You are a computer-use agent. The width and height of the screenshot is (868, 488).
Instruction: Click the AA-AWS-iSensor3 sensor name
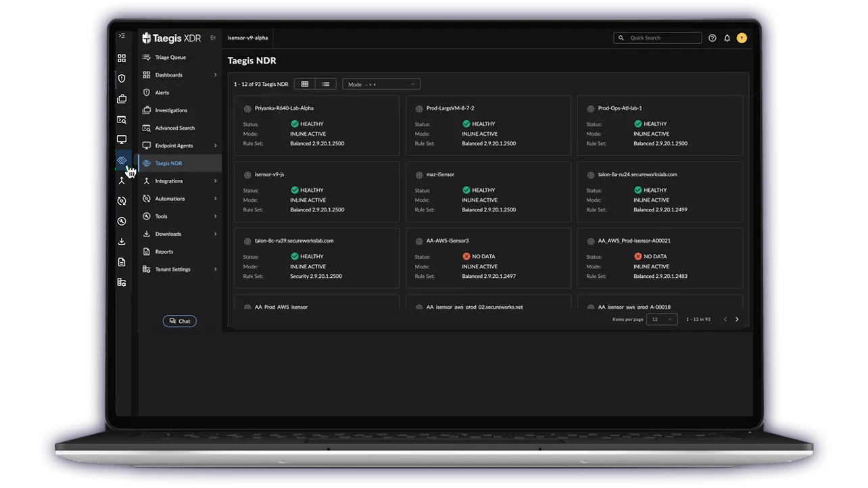click(x=448, y=241)
